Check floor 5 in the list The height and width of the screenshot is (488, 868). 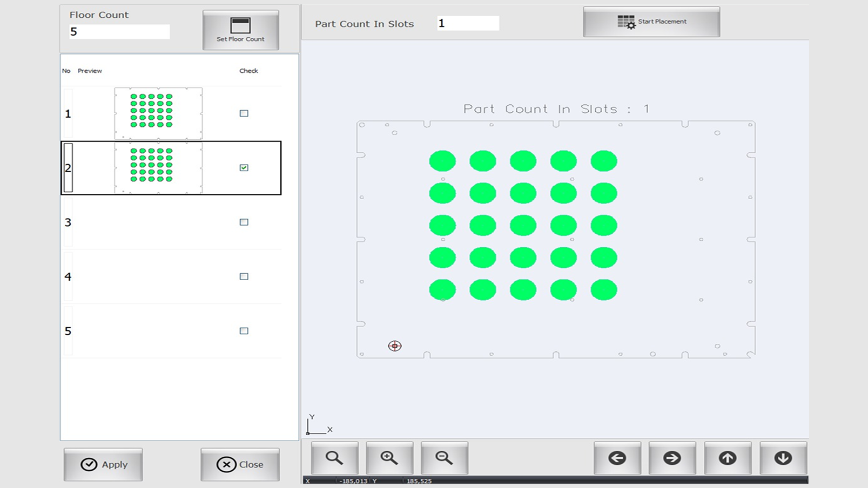pos(244,331)
